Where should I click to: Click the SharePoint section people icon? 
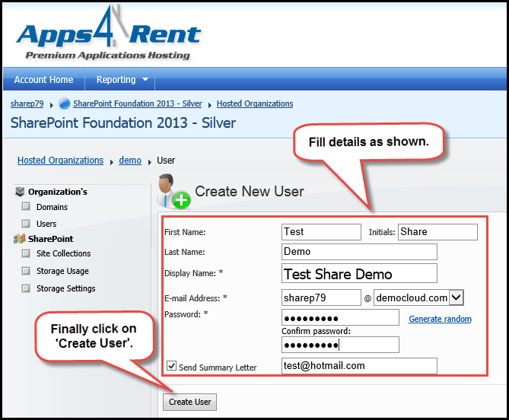click(x=20, y=239)
